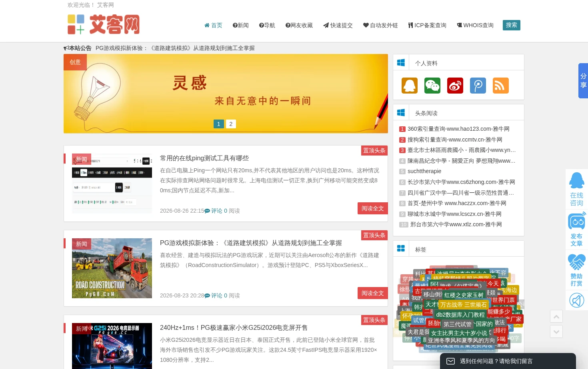Open the 导航 menu item

(x=267, y=25)
